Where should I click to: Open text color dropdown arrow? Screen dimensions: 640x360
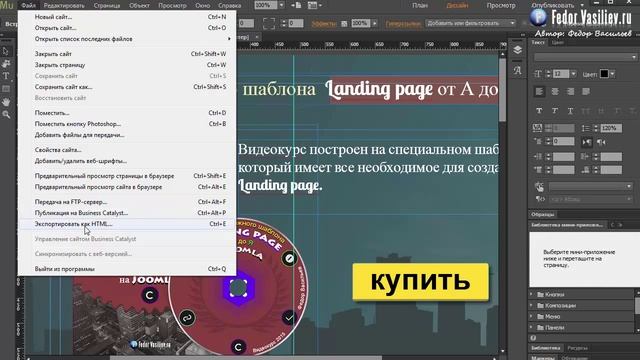[x=612, y=74]
